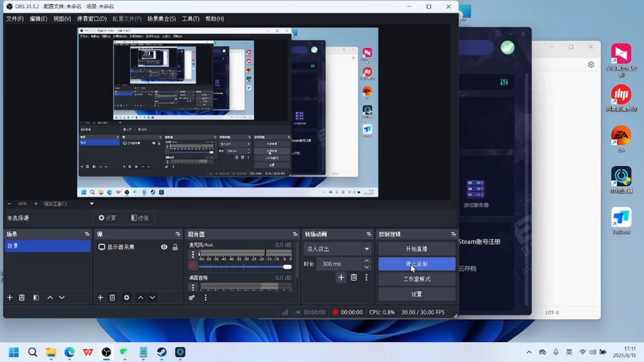Image resolution: width=644 pixels, height=362 pixels.
Task: Open the 视图(V) menu
Action: [62, 18]
